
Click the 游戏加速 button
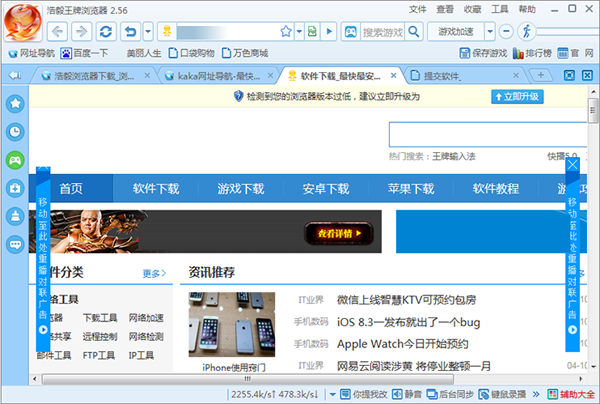(x=456, y=31)
